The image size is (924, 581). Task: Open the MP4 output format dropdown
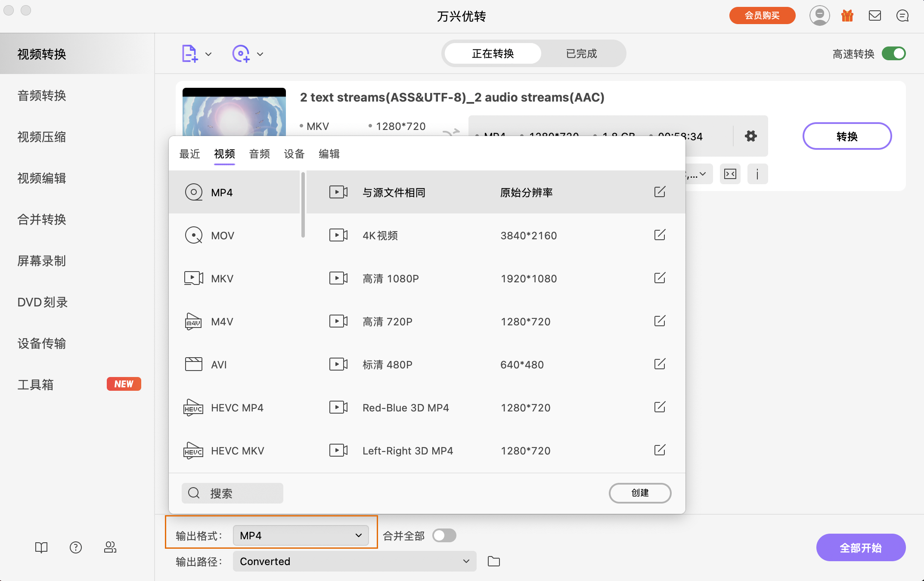click(301, 535)
